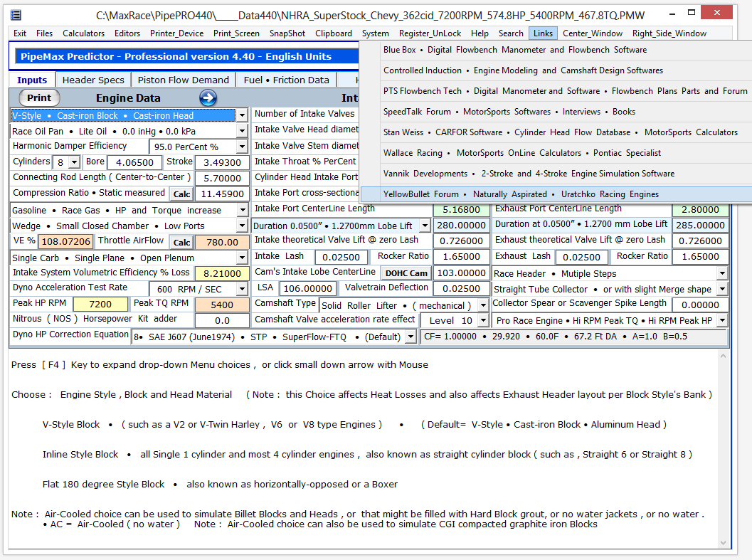This screenshot has width=752, height=560.
Task: Open the Clipboard menu
Action: 334,33
